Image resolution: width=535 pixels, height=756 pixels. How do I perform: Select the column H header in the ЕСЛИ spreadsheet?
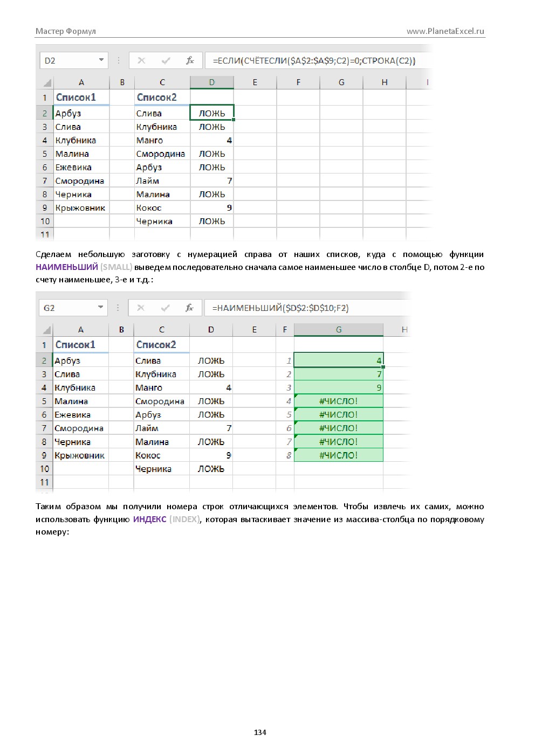[x=385, y=82]
